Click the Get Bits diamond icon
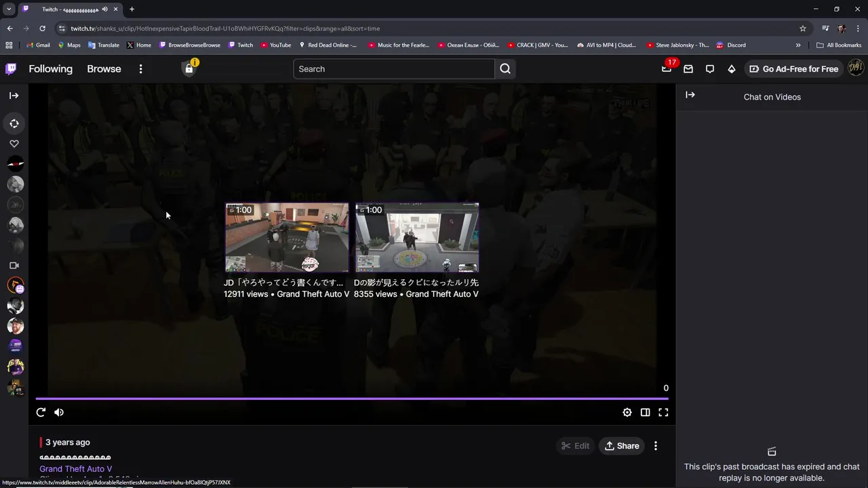 [x=732, y=68]
